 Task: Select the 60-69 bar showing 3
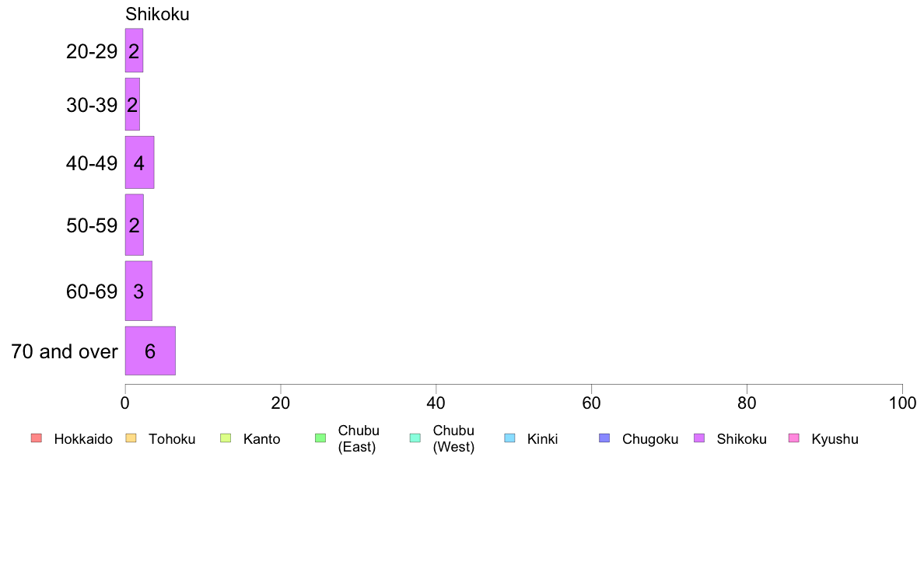click(138, 291)
